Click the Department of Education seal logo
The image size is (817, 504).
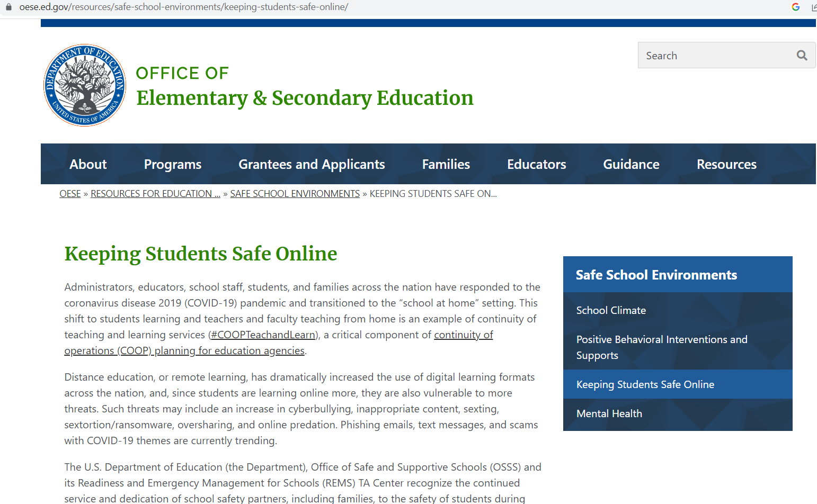pos(85,85)
